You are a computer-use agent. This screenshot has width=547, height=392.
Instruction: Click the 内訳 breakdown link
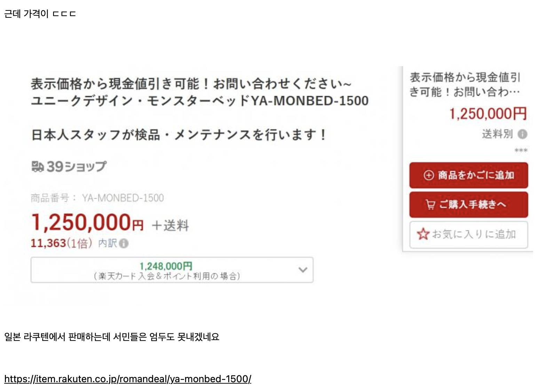(108, 243)
